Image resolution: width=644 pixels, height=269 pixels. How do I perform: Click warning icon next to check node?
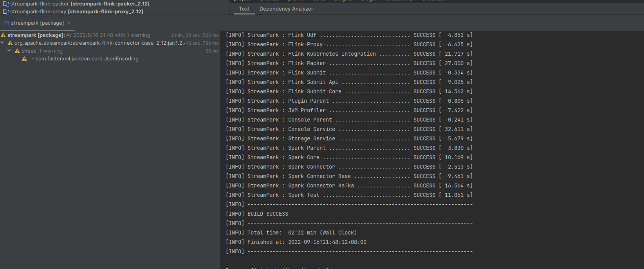(17, 51)
